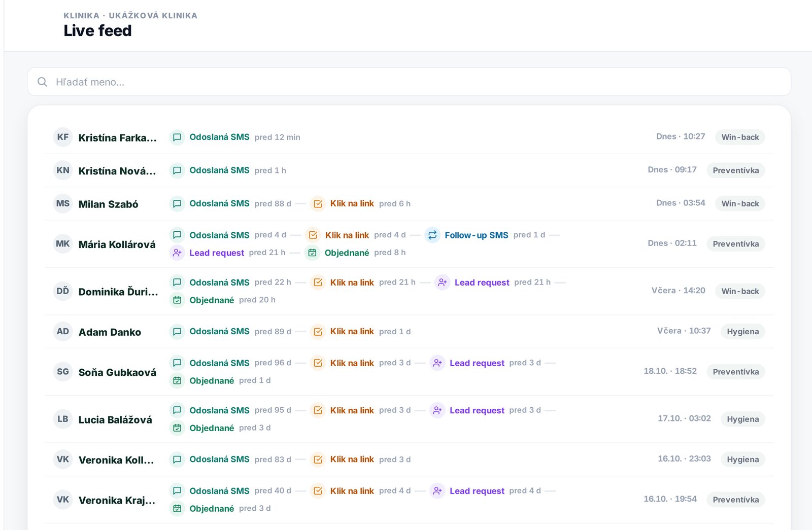812x530 pixels.
Task: Click Objednané calendar icon for Lucia Balážová
Action: 177,428
